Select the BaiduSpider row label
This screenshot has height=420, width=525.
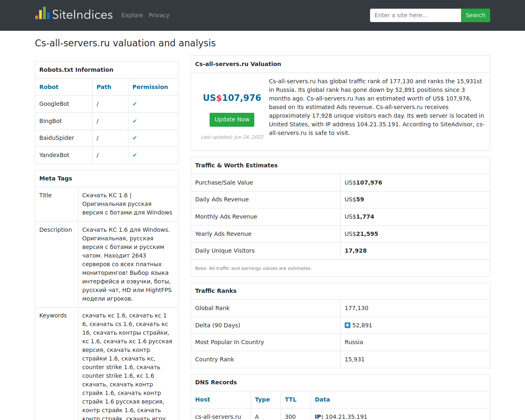coord(57,138)
